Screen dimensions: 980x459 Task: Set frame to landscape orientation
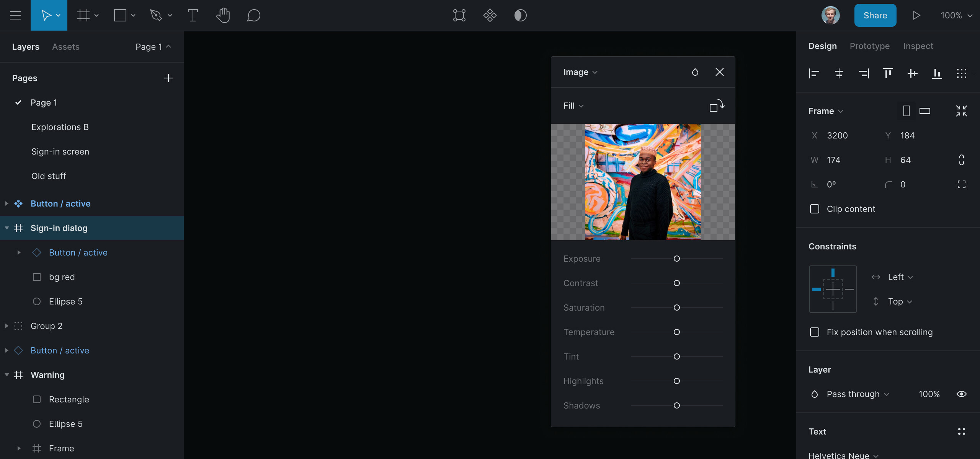pyautogui.click(x=925, y=111)
